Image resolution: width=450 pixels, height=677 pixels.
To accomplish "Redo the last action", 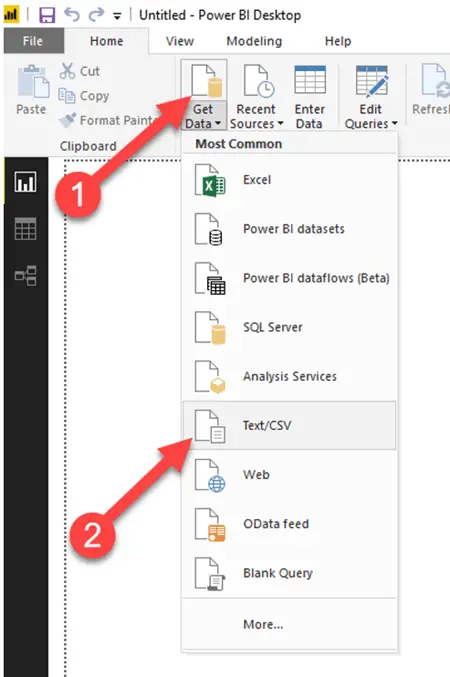I will (96, 15).
